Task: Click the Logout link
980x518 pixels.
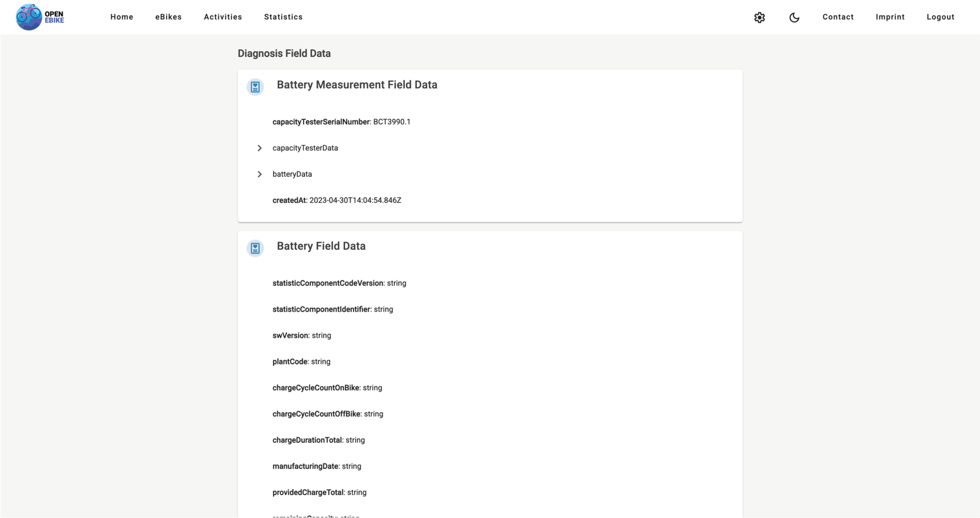Action: [x=941, y=17]
